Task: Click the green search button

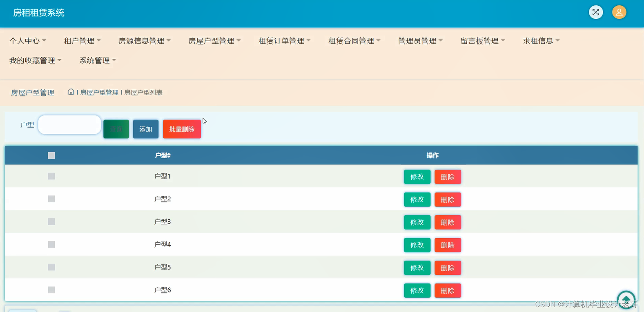Action: pyautogui.click(x=116, y=129)
